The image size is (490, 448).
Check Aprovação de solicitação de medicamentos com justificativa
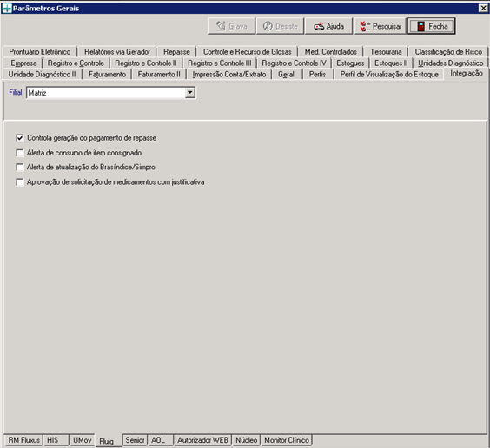(20, 182)
